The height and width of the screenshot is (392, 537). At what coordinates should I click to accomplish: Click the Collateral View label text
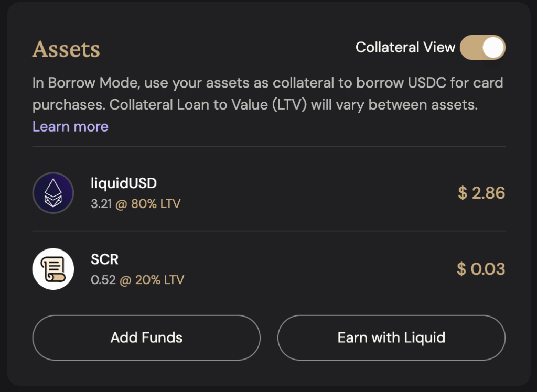(405, 48)
